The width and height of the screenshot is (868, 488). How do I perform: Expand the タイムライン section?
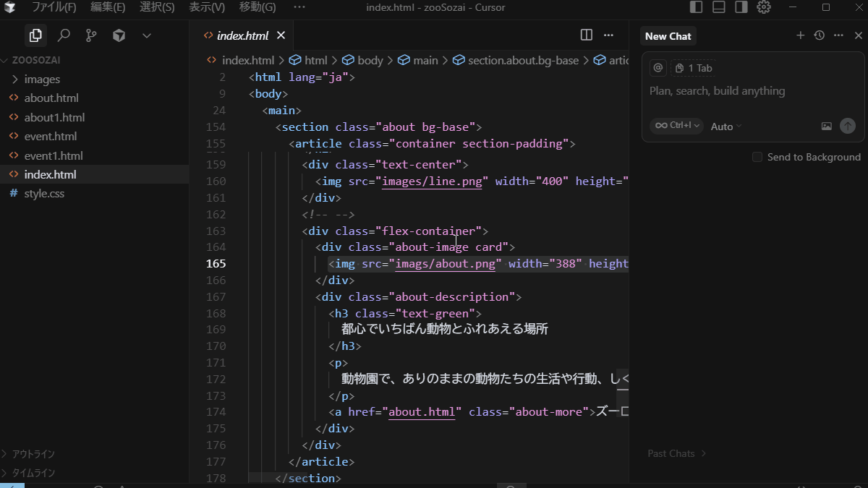(95, 473)
